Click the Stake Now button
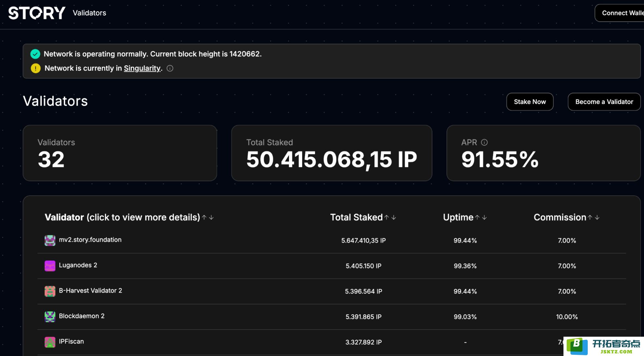The width and height of the screenshot is (644, 356). [530, 102]
